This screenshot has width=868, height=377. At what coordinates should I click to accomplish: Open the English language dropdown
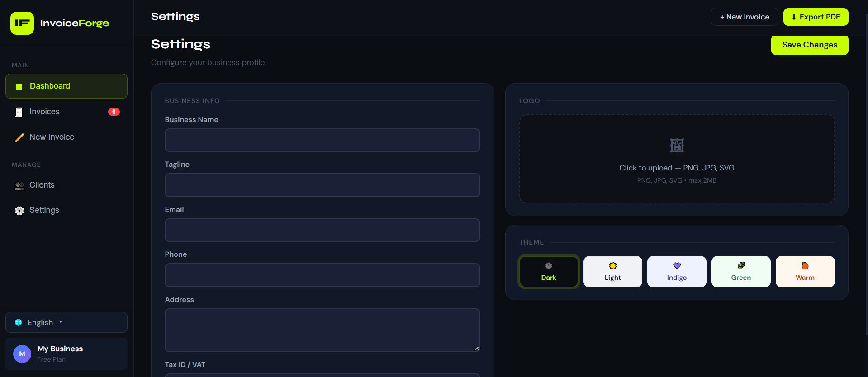66,322
